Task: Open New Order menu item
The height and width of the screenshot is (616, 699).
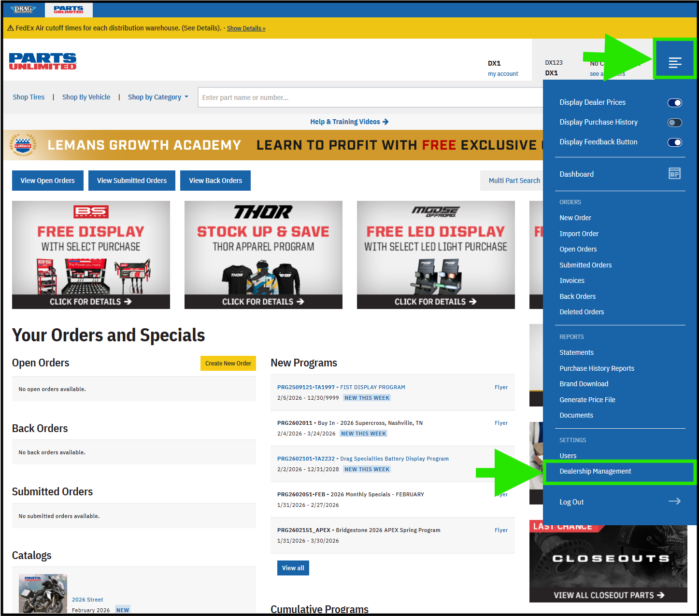Action: tap(575, 218)
